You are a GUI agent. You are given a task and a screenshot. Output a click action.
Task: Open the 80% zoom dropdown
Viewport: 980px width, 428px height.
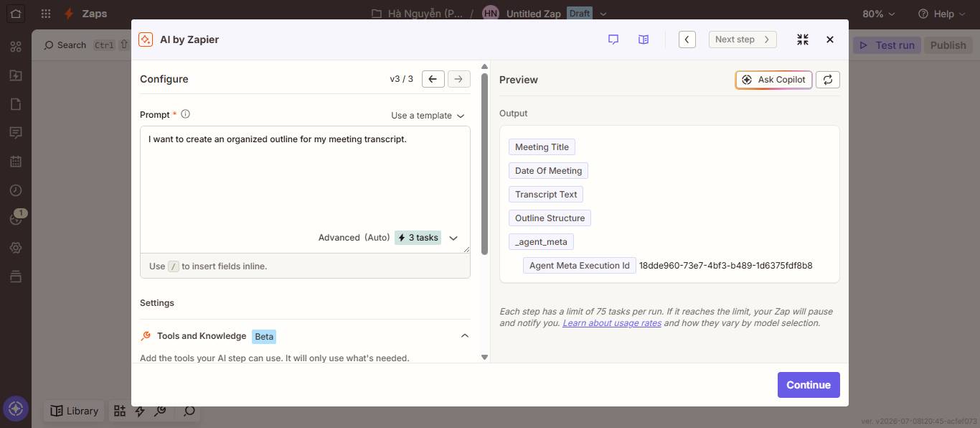(879, 14)
